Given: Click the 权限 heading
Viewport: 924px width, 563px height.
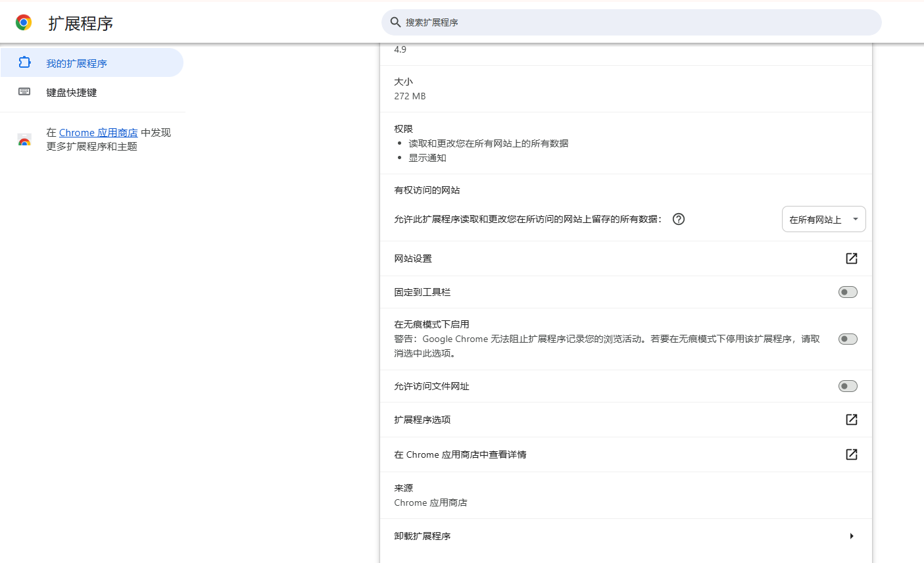Looking at the screenshot, I should [x=404, y=129].
